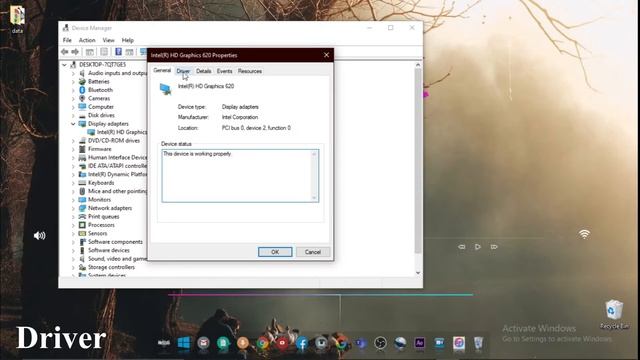The height and width of the screenshot is (360, 640).
Task: Click the Device Manager scroll-up arrow
Action: pyautogui.click(x=418, y=64)
